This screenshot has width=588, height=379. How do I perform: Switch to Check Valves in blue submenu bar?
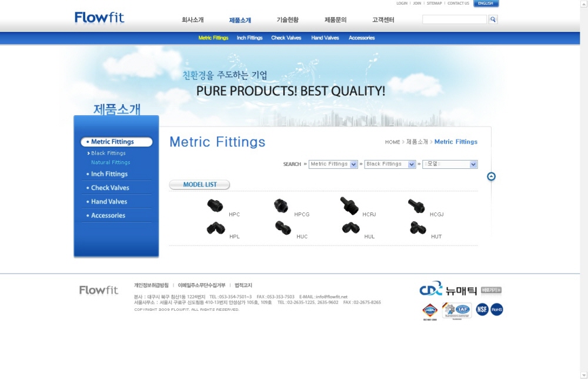pos(286,38)
